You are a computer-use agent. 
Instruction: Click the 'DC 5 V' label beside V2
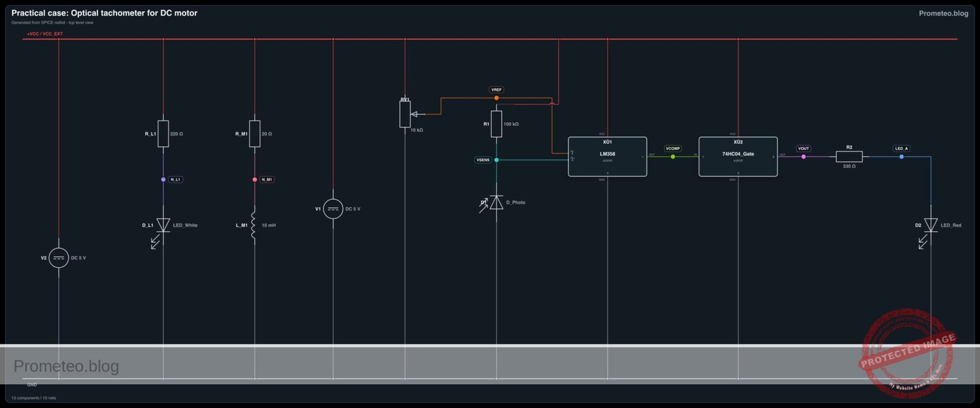click(78, 258)
